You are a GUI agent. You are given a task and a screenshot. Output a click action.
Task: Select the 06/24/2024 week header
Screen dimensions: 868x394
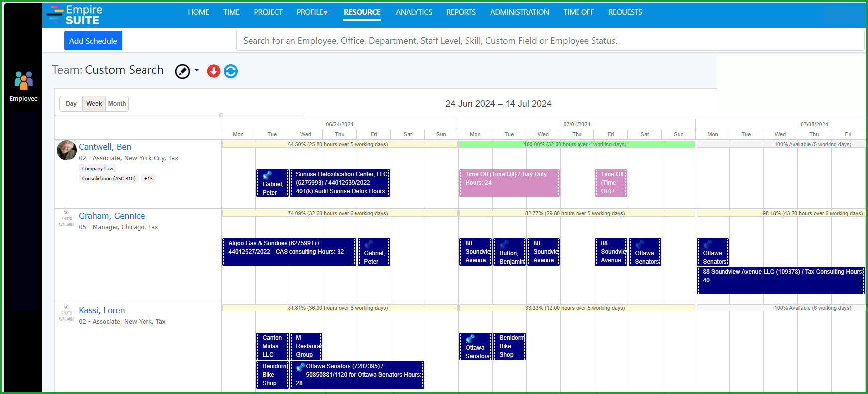340,124
